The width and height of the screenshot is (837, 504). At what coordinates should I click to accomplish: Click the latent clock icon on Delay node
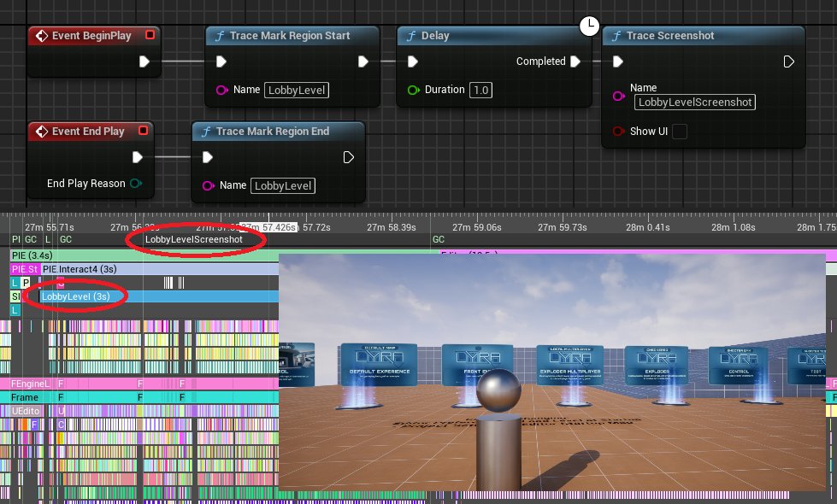click(589, 26)
